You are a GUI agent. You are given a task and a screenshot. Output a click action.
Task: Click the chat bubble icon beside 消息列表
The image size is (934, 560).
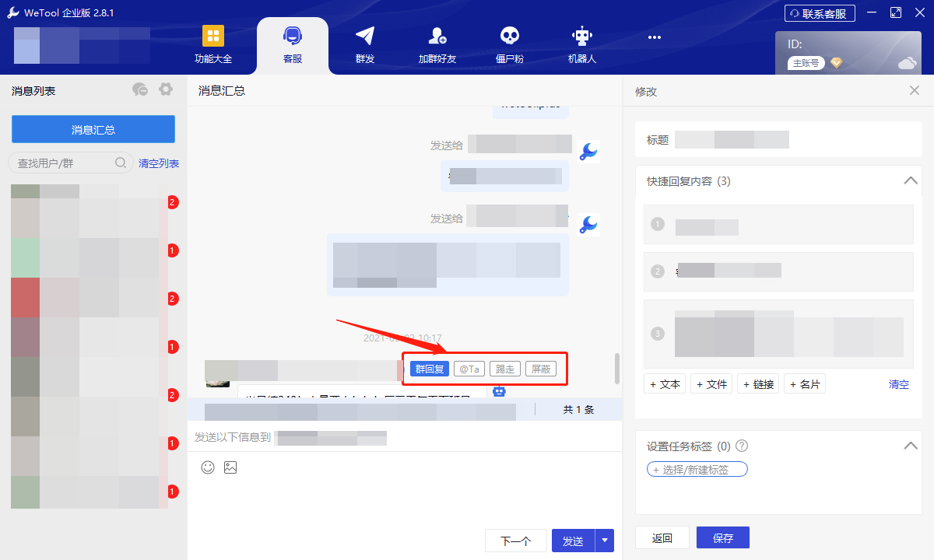140,89
